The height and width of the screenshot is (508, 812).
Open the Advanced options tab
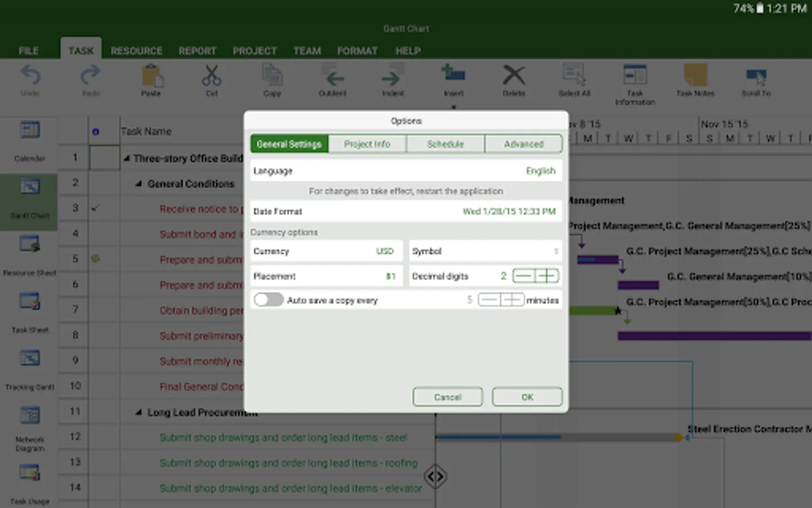pyautogui.click(x=524, y=144)
